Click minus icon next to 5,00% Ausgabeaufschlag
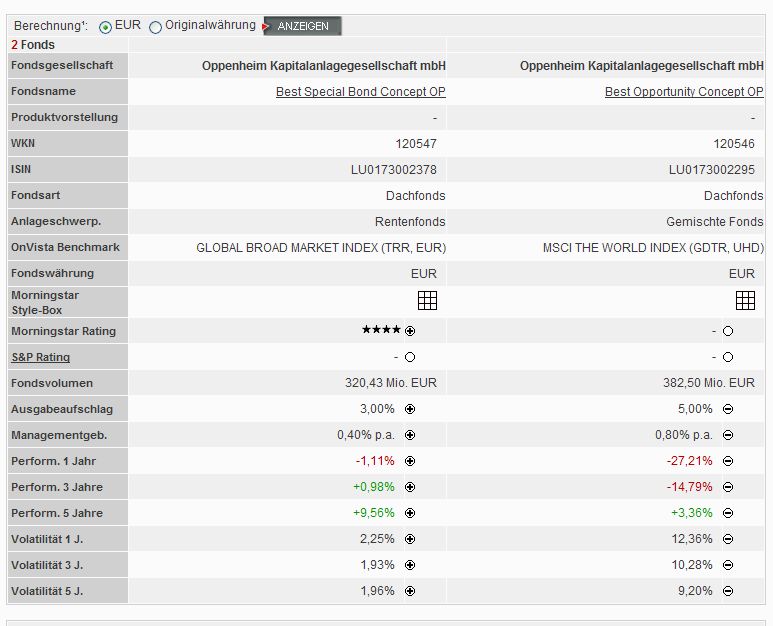The width and height of the screenshot is (773, 626). [728, 409]
